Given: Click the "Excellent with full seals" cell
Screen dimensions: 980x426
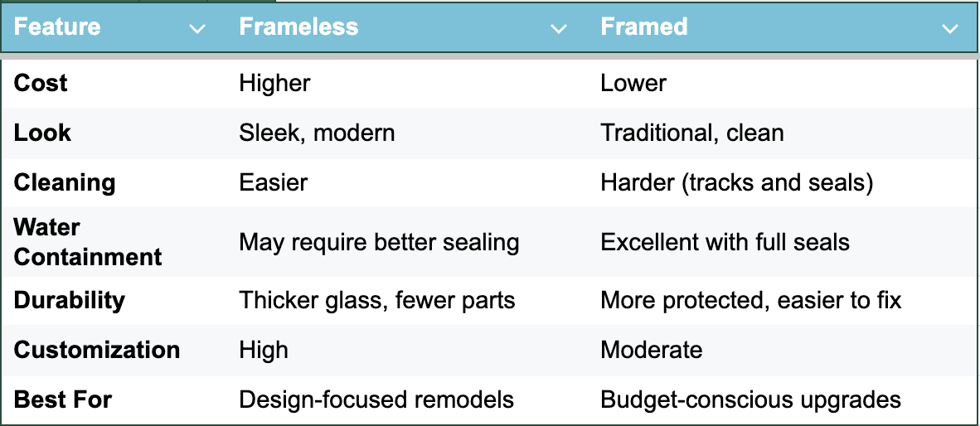Looking at the screenshot, I should pos(725,242).
